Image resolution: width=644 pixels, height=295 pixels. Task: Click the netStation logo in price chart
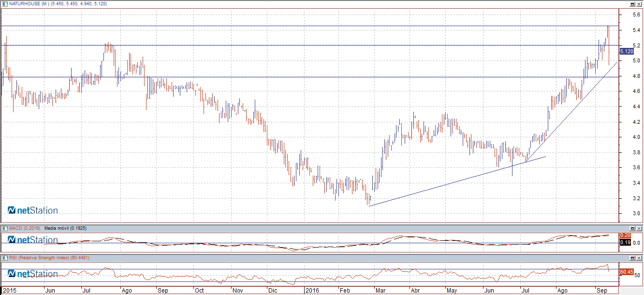point(33,210)
